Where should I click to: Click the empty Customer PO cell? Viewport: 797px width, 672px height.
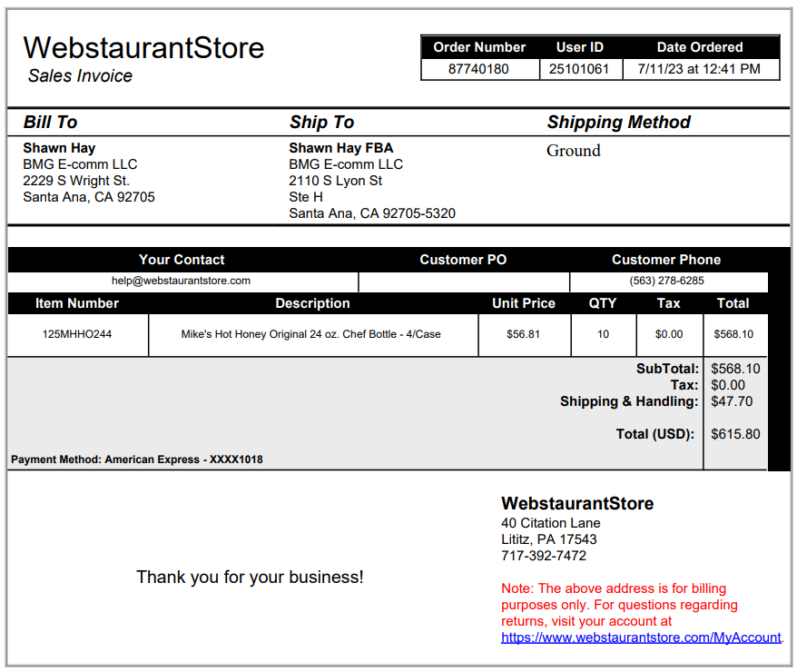pyautogui.click(x=464, y=282)
